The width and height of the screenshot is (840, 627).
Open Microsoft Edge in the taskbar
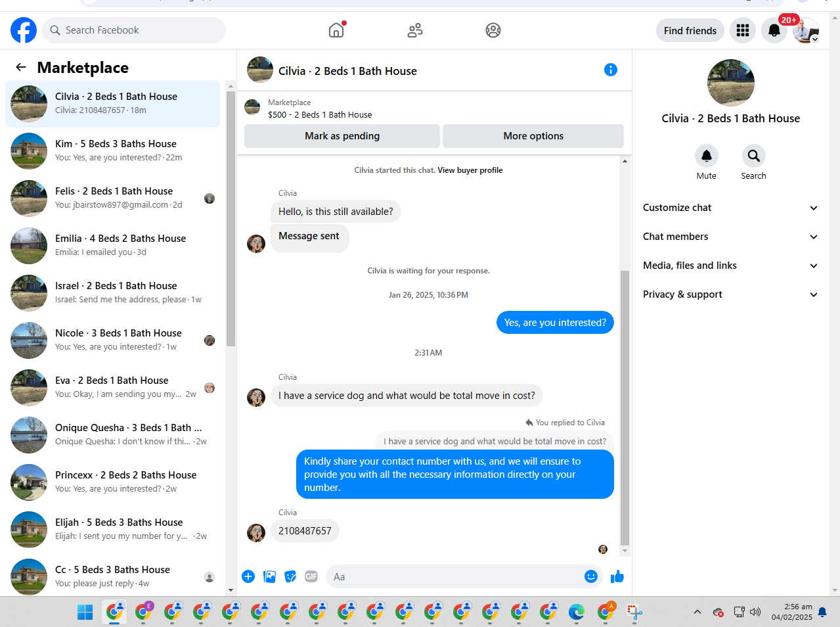tap(577, 613)
